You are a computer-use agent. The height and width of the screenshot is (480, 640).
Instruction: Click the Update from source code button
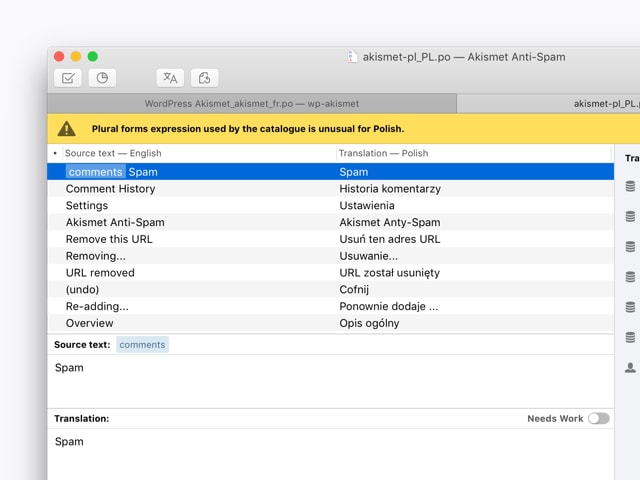(x=204, y=78)
